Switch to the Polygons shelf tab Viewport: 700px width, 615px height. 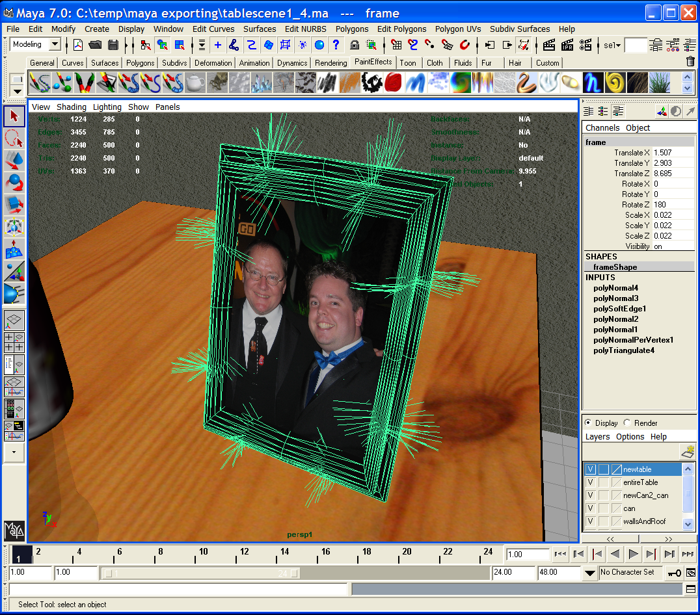(x=140, y=63)
